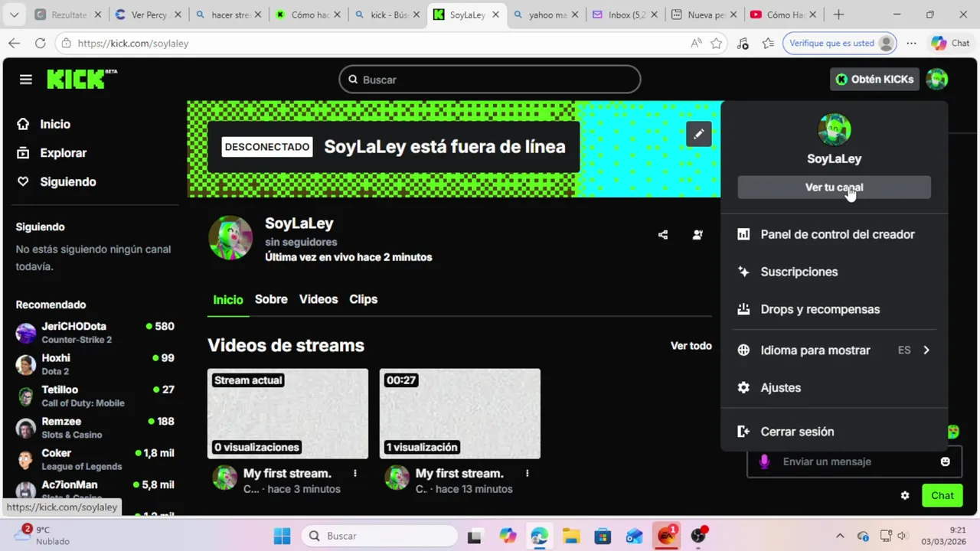Focus the Kick Buscar search box
980x551 pixels.
coord(490,80)
